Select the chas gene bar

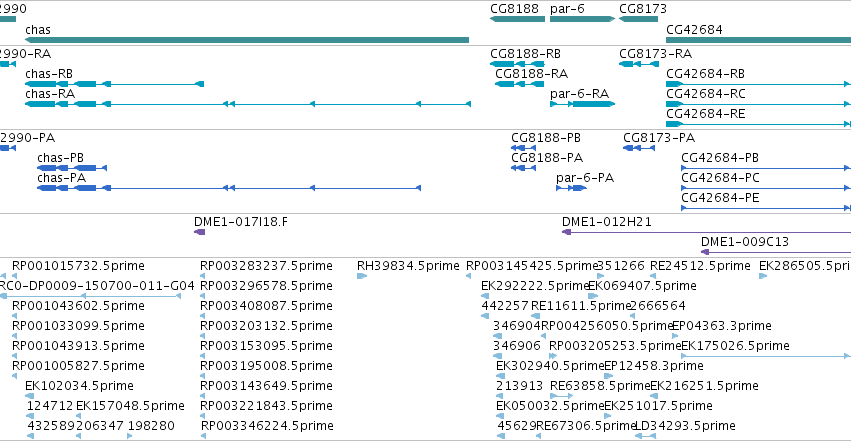pos(247,40)
